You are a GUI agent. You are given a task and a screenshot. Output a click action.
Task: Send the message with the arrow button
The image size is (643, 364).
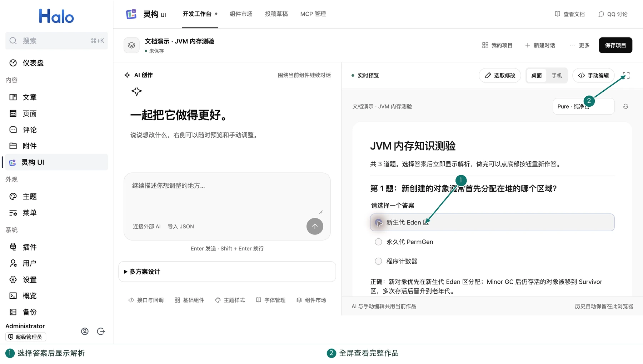(315, 226)
